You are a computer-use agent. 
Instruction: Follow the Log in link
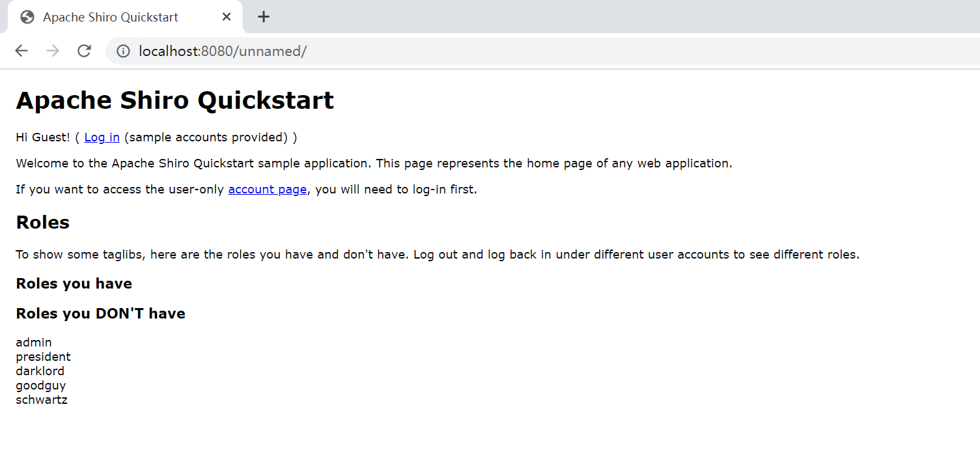click(x=102, y=137)
